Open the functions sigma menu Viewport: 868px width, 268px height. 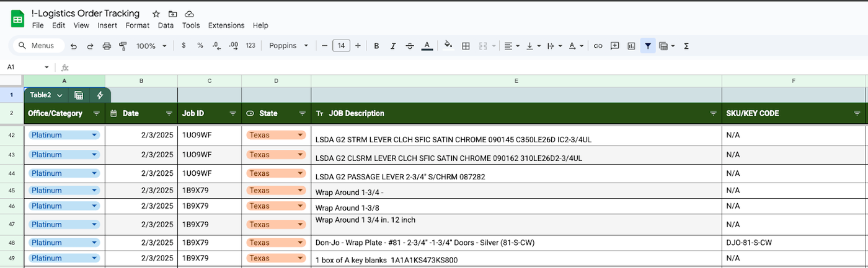coord(686,46)
